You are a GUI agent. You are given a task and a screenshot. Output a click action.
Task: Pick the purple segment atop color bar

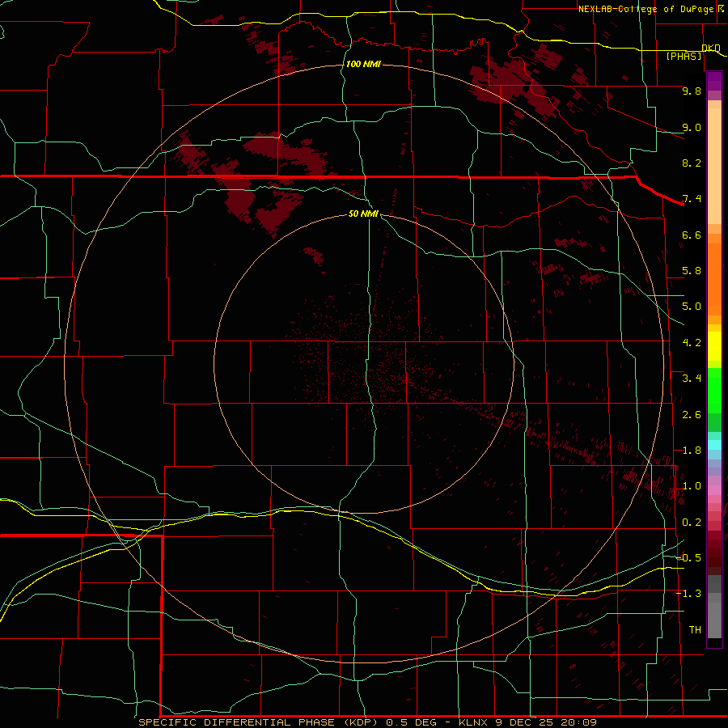pyautogui.click(x=714, y=81)
